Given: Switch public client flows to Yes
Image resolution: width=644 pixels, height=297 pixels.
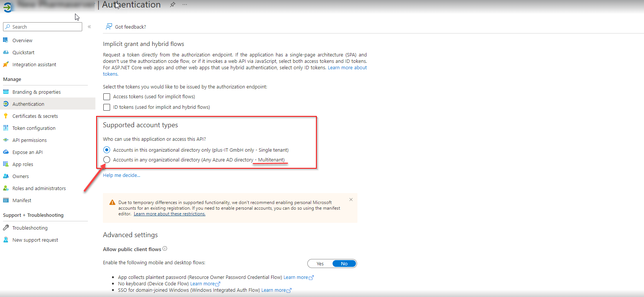Looking at the screenshot, I should pyautogui.click(x=320, y=263).
